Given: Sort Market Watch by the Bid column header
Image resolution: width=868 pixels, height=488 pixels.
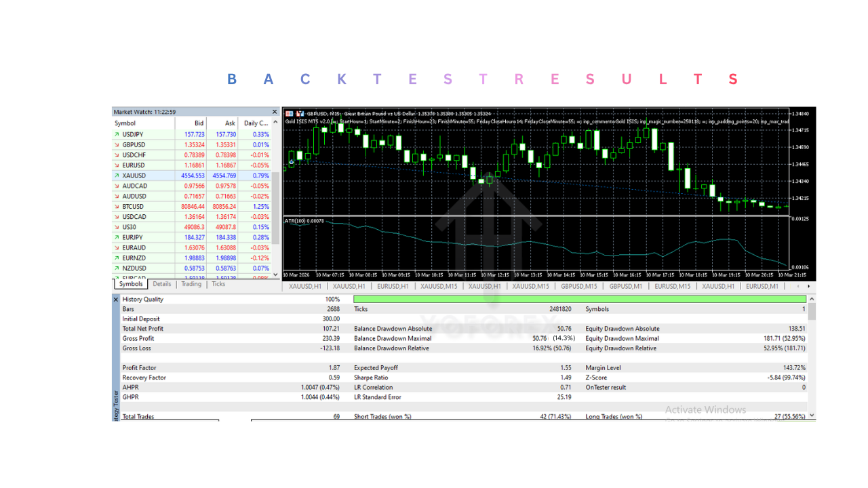Looking at the screenshot, I should [x=191, y=123].
